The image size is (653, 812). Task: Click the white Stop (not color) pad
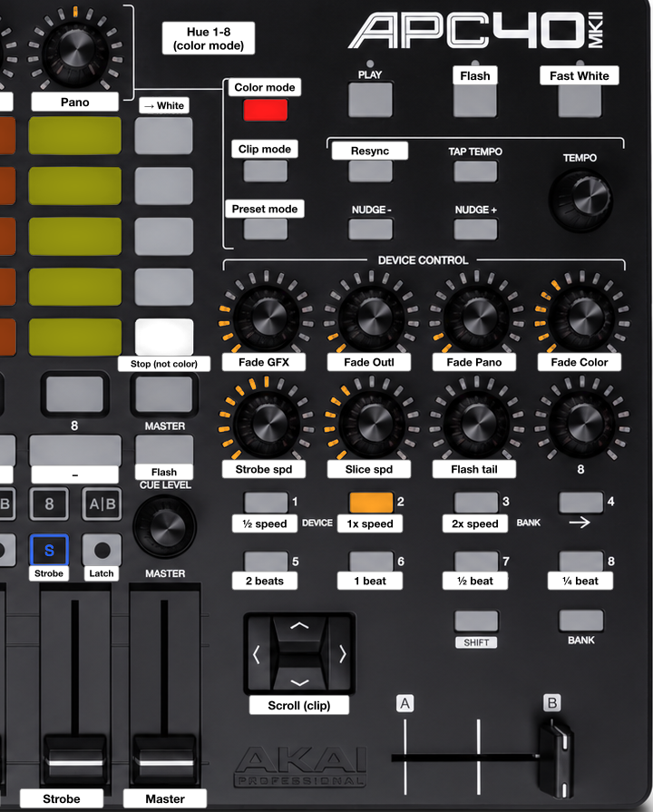(163, 338)
